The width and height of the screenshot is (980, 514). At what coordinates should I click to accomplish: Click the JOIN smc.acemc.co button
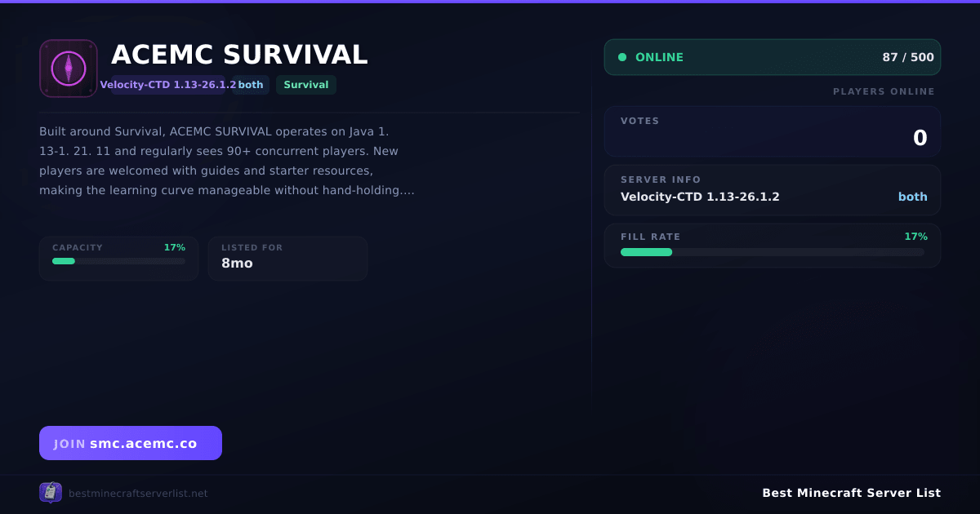point(131,443)
